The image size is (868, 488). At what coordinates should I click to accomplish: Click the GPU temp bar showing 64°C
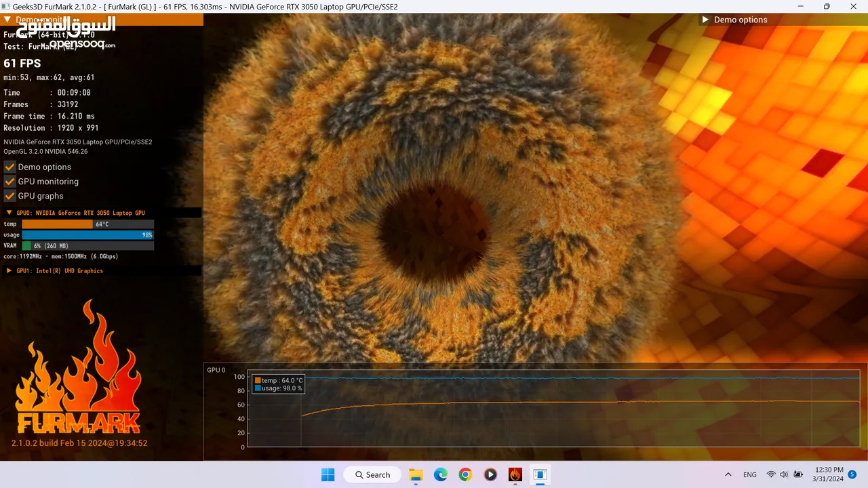click(x=88, y=224)
